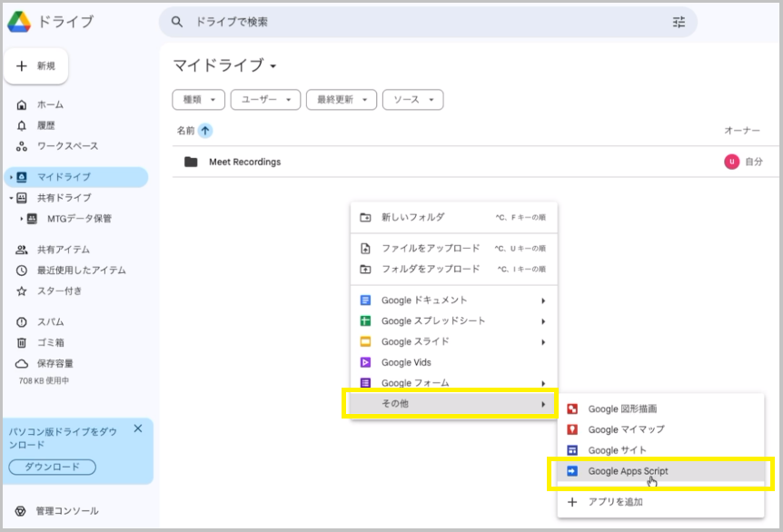Expand the Google フォーム submenu arrow

point(543,384)
